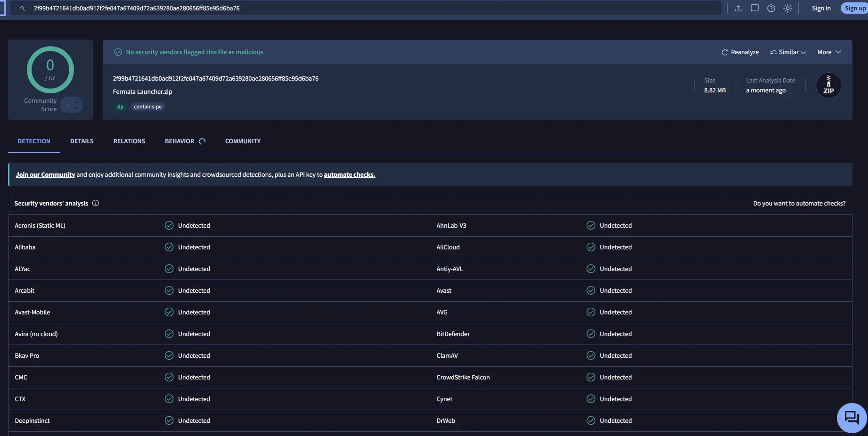The image size is (868, 436).
Task: Click the DeepInstinct Undetected check icon
Action: click(169, 420)
